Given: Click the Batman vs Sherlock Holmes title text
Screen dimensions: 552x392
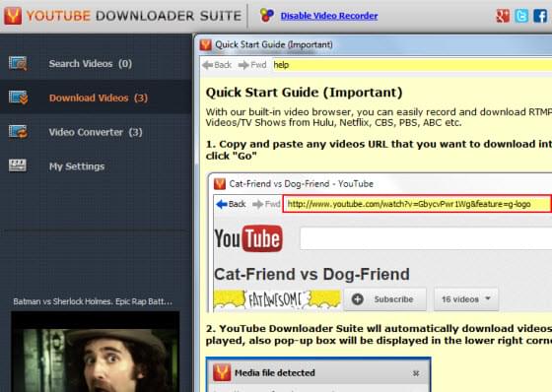Looking at the screenshot, I should click(x=93, y=301).
